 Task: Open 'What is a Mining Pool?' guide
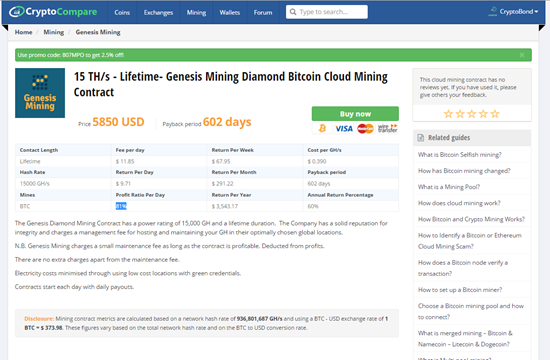[x=449, y=187]
